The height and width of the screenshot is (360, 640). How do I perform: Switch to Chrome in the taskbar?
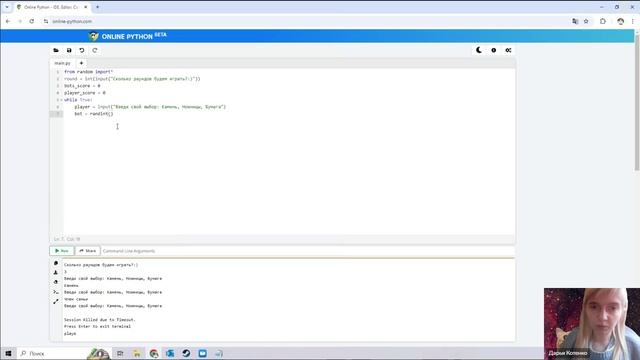click(154, 353)
